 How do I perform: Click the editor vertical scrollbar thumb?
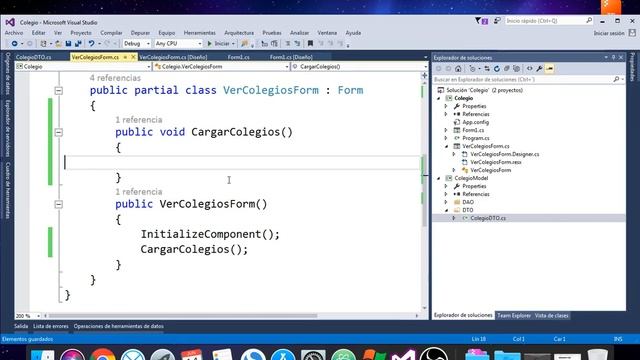[424, 190]
